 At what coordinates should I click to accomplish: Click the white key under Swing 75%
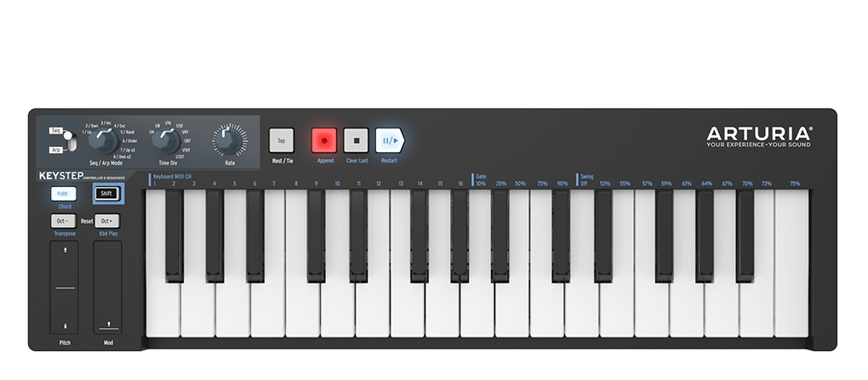pyautogui.click(x=791, y=264)
